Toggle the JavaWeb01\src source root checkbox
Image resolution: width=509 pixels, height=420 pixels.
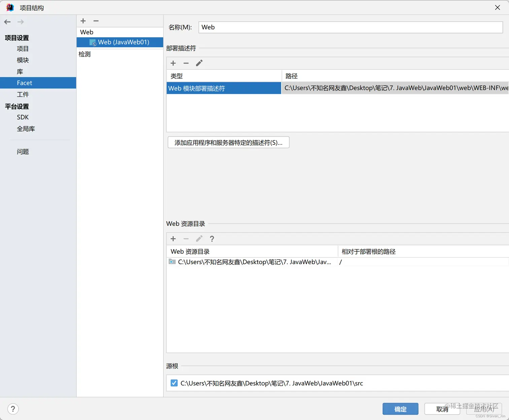click(174, 383)
